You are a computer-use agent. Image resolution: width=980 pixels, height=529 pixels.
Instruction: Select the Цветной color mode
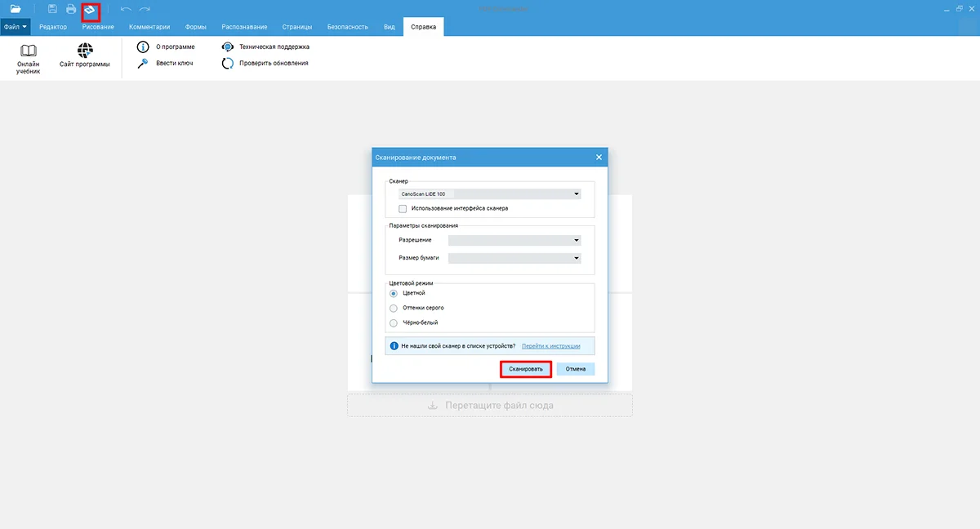coord(394,293)
